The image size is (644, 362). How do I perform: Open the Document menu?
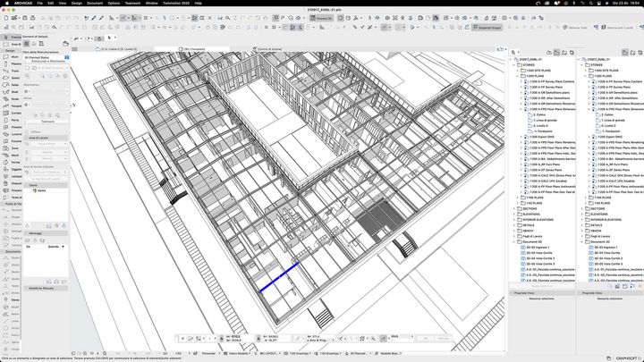coord(95,3)
